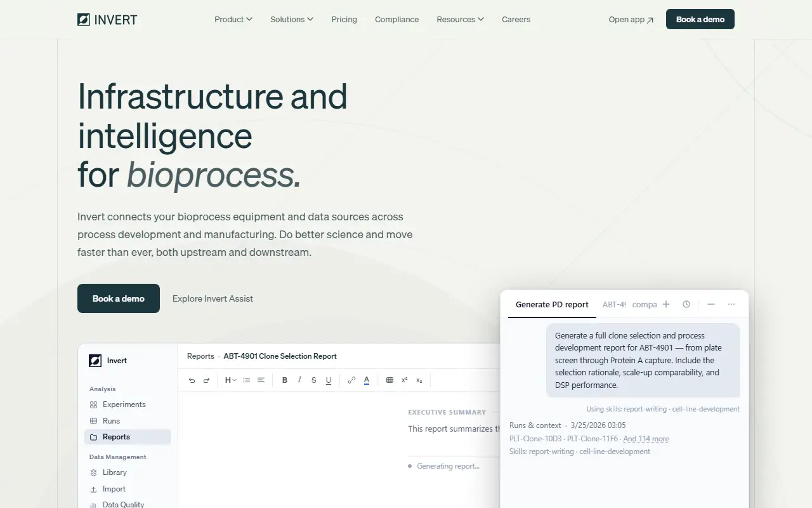Click the 'Generating report...' status text
The image size is (812, 508).
click(x=448, y=466)
